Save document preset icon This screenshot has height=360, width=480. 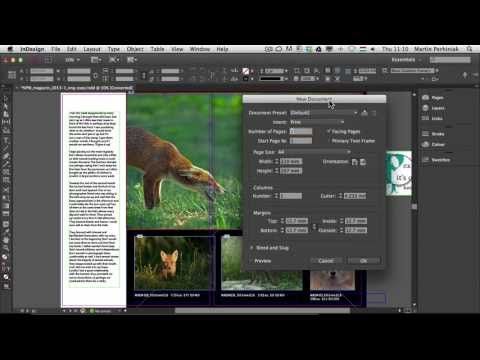(364, 113)
